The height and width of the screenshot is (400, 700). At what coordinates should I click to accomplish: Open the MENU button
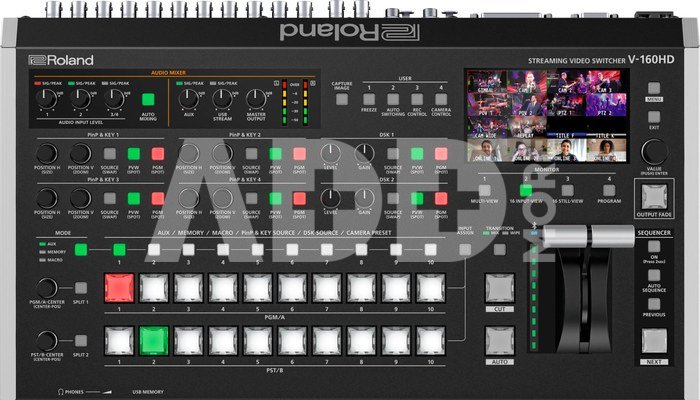pyautogui.click(x=654, y=88)
